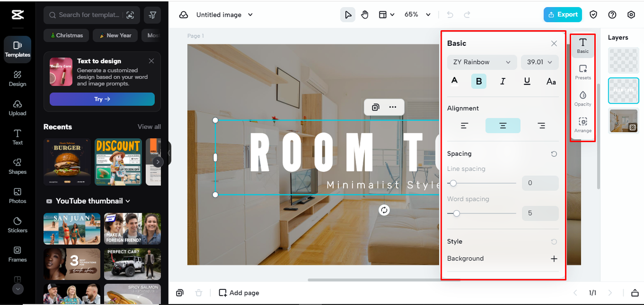Open the shield privacy icon
This screenshot has width=644, height=305.
click(x=594, y=15)
